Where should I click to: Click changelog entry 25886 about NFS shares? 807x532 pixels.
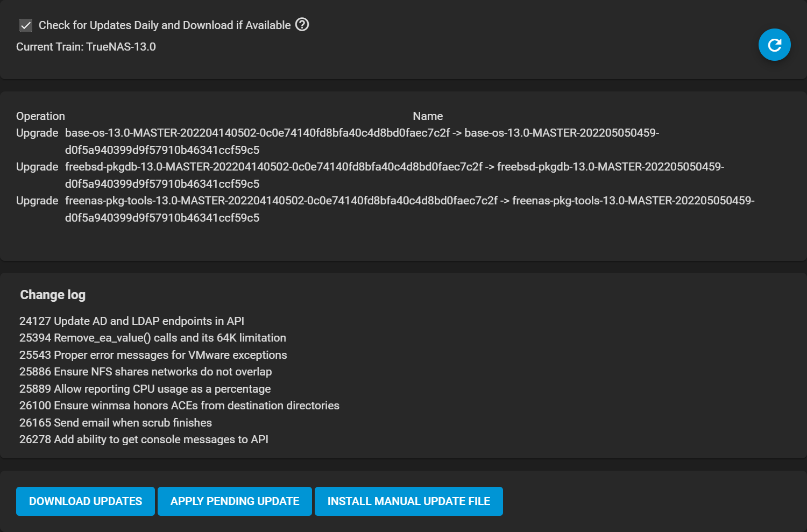point(146,372)
